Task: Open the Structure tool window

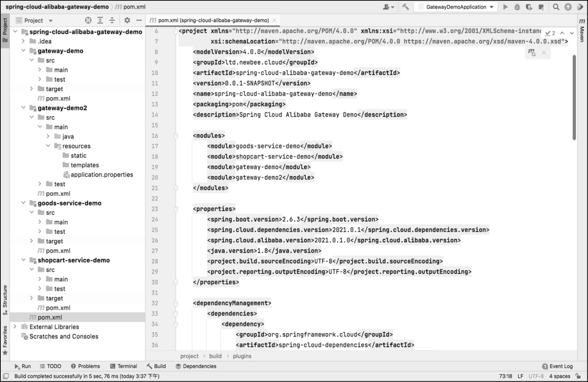Action: coord(5,300)
